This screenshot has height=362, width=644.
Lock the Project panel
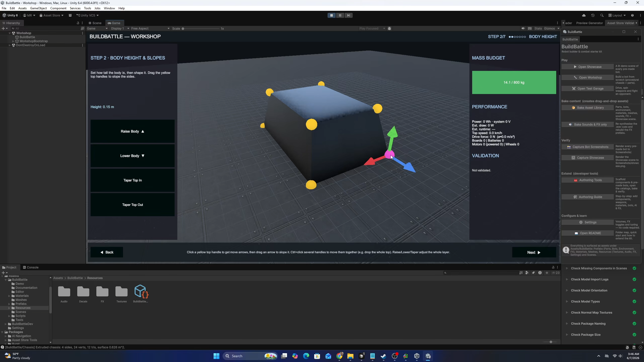pos(553,267)
